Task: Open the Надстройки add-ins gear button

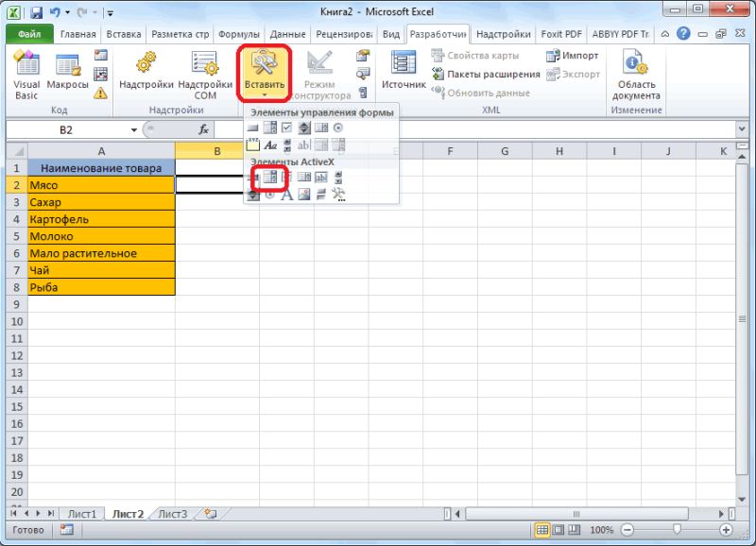Action: click(146, 70)
